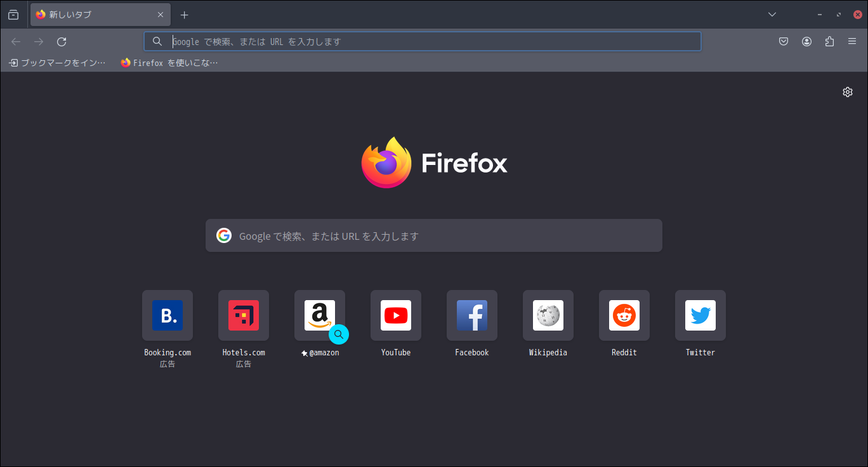Image resolution: width=868 pixels, height=467 pixels.
Task: Click the Firefox logo on page
Action: [x=435, y=162]
